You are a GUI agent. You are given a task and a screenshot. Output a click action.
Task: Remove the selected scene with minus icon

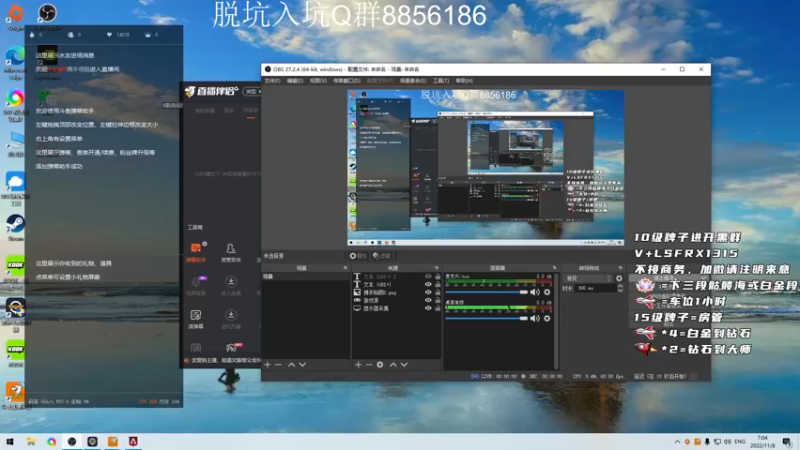click(x=278, y=364)
